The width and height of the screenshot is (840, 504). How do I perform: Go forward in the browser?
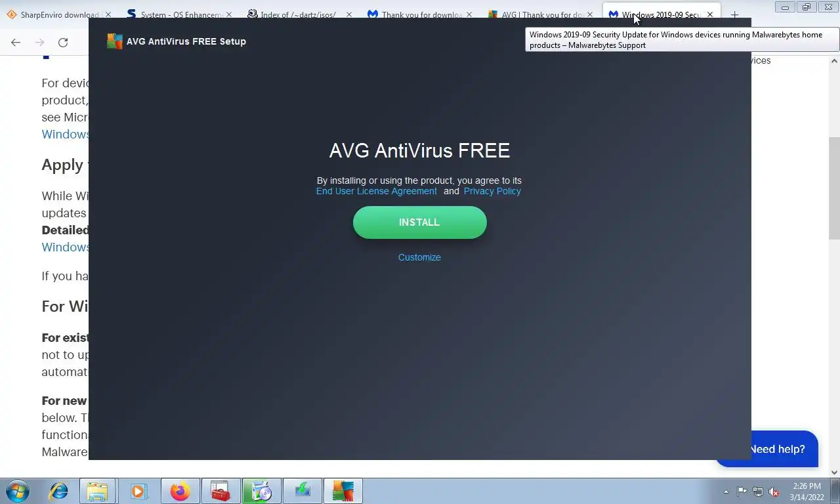pyautogui.click(x=39, y=42)
